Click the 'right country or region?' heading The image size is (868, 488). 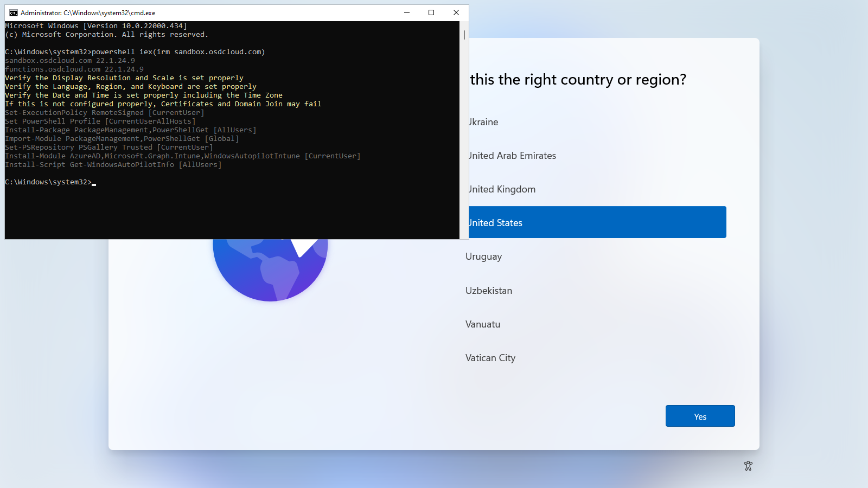(x=578, y=80)
